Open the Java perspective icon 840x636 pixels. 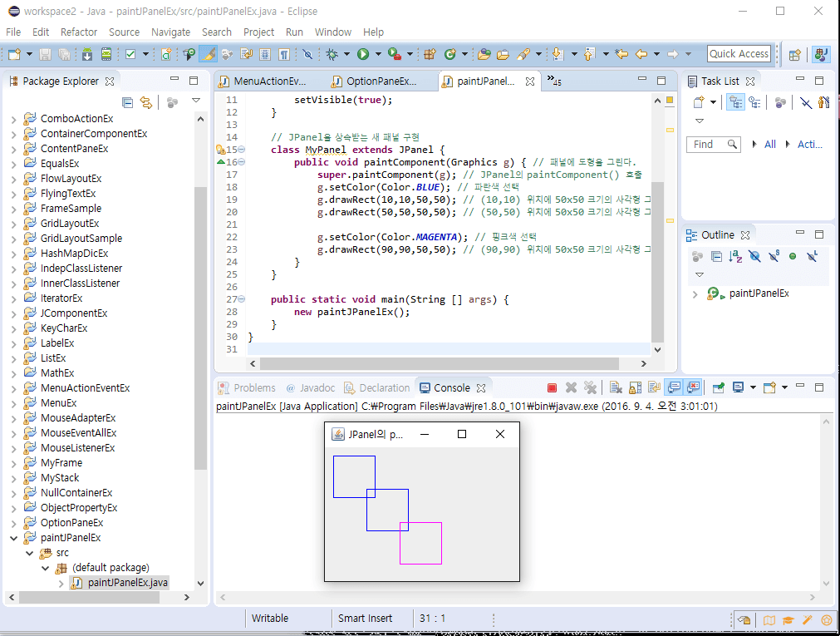(821, 55)
